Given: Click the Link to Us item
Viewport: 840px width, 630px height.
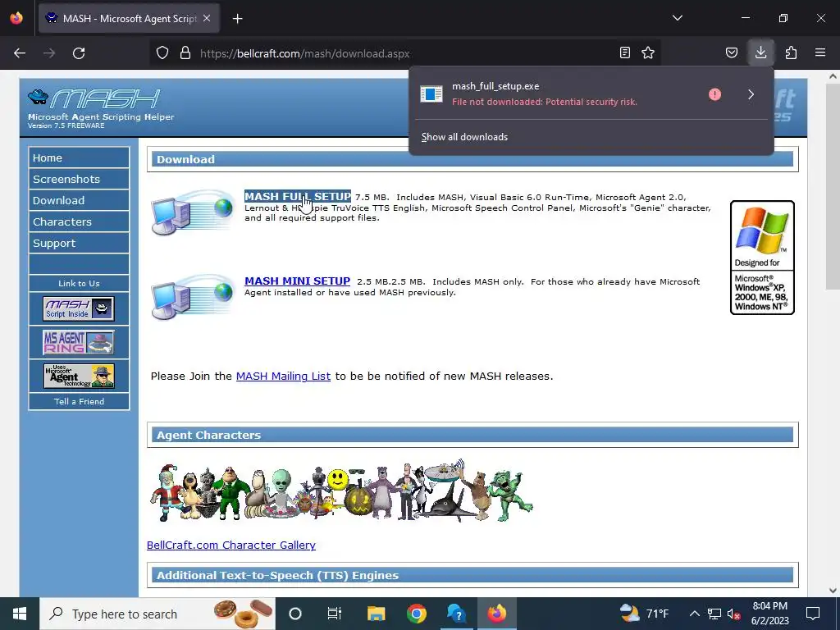Looking at the screenshot, I should 79,283.
